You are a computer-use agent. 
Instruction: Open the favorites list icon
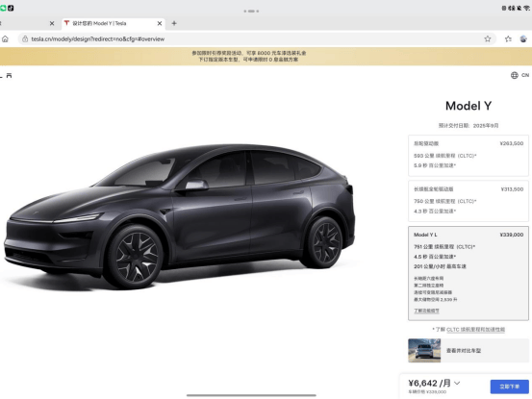[508, 39]
